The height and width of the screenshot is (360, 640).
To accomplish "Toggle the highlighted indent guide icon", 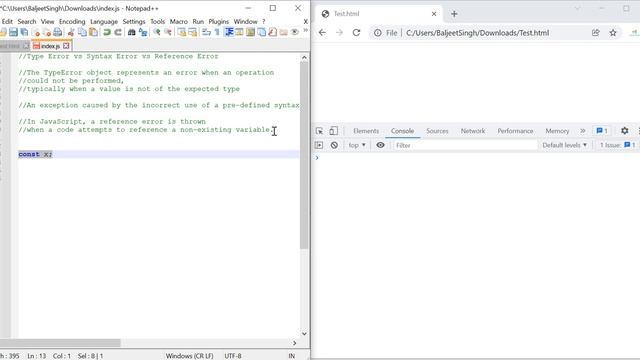I will (229, 32).
